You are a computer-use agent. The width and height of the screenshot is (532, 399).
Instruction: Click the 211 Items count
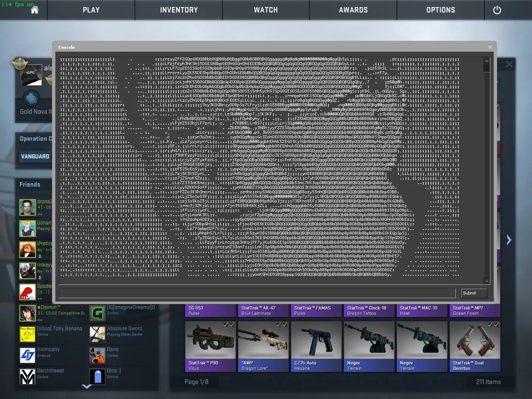(488, 382)
